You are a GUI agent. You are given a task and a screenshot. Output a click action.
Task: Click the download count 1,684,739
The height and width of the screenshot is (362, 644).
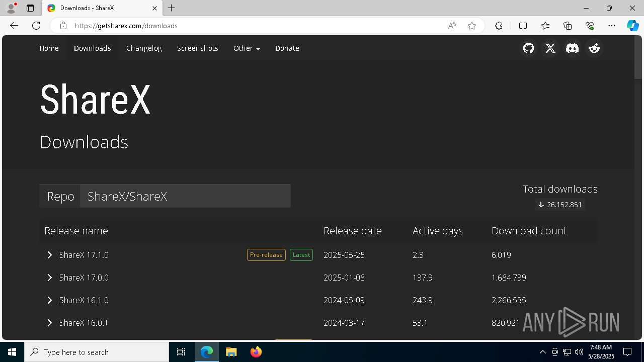509,278
